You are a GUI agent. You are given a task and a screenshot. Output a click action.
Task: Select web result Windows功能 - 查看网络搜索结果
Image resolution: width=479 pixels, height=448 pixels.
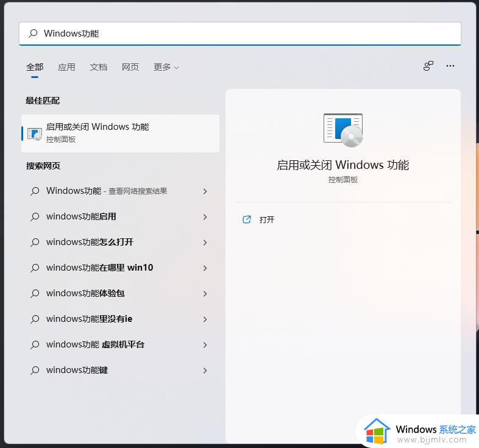(121, 191)
